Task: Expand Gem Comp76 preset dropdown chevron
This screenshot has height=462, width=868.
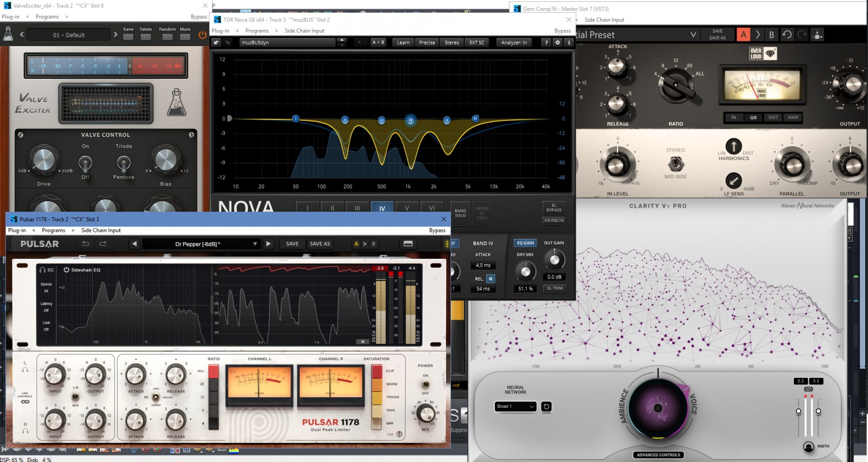Action: tap(693, 35)
